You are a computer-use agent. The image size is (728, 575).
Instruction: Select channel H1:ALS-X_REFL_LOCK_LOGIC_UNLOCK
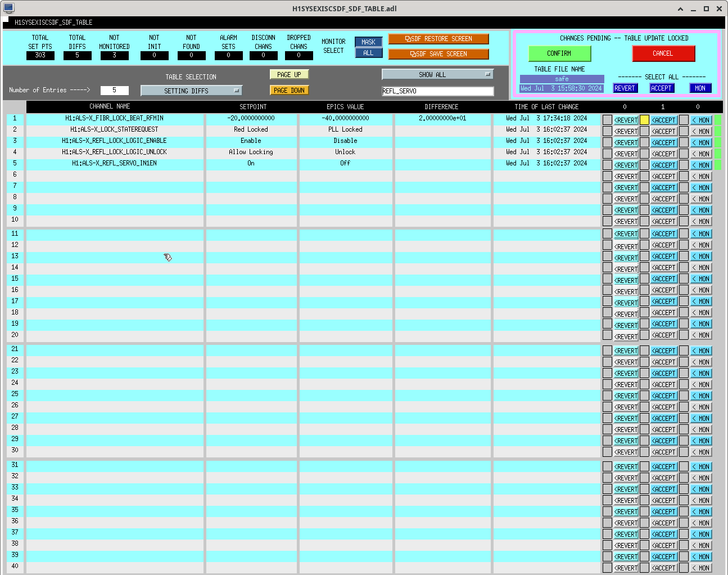[115, 152]
